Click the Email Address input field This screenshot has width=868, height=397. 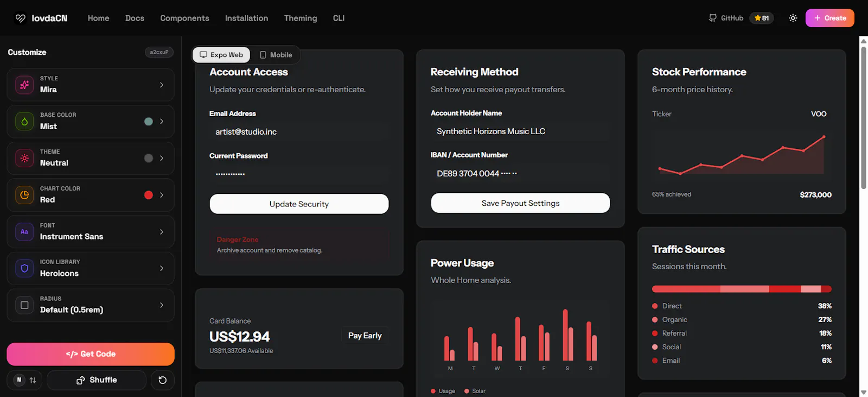[x=299, y=132]
